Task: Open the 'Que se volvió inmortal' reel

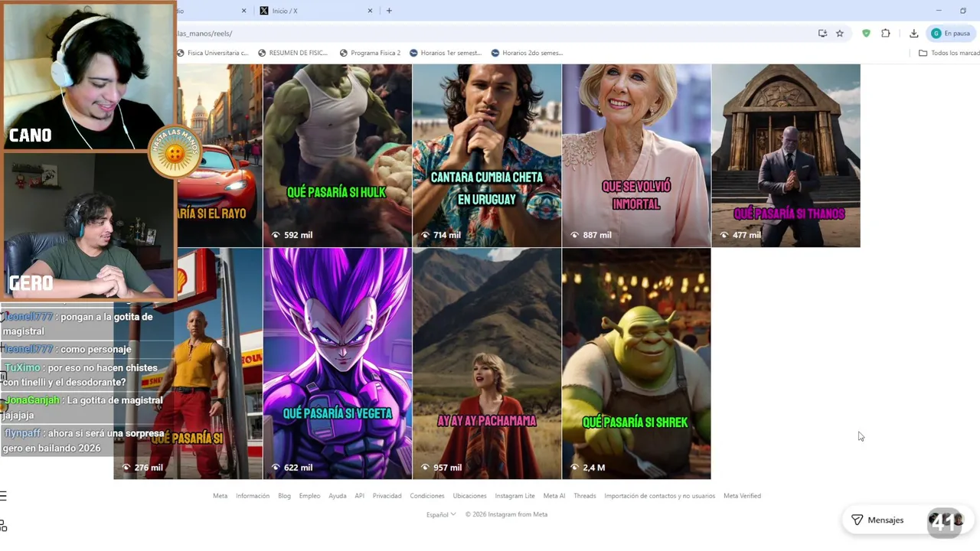Action: pos(636,155)
